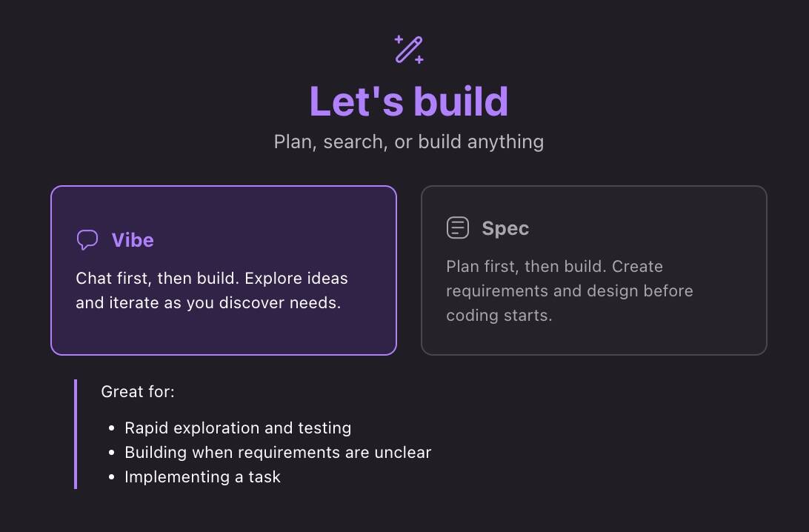
Task: Click "Building when requirements are unclear" item
Action: pyautogui.click(x=278, y=453)
